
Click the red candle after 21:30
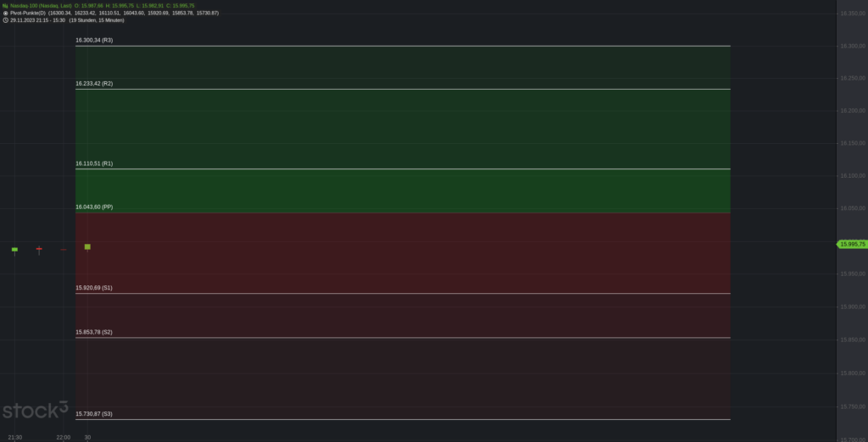tap(39, 250)
